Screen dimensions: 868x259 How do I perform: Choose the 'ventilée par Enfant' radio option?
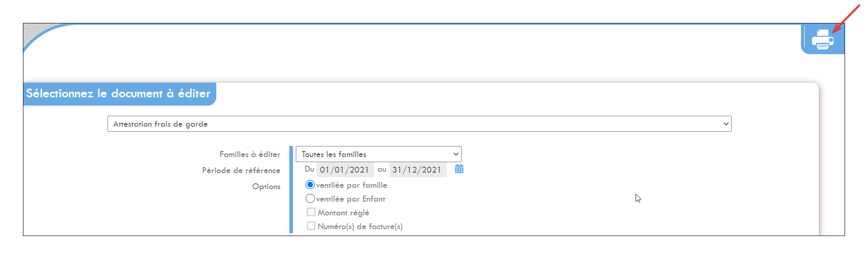[x=310, y=198]
